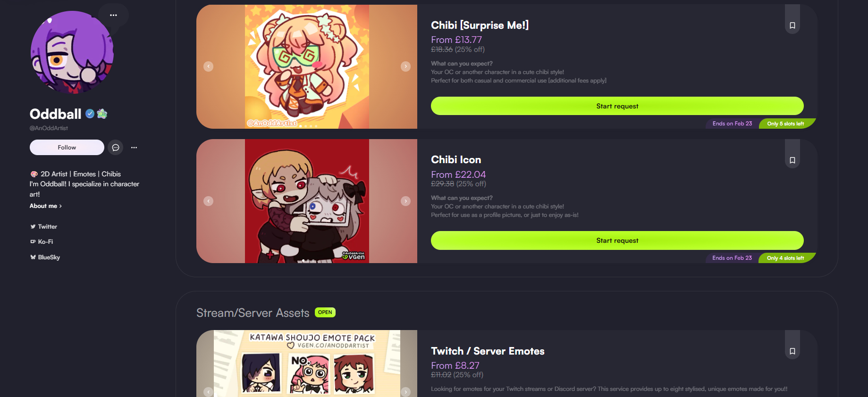Bookmark the Twitch / Server Emotes service
The height and width of the screenshot is (397, 868).
[x=792, y=351]
